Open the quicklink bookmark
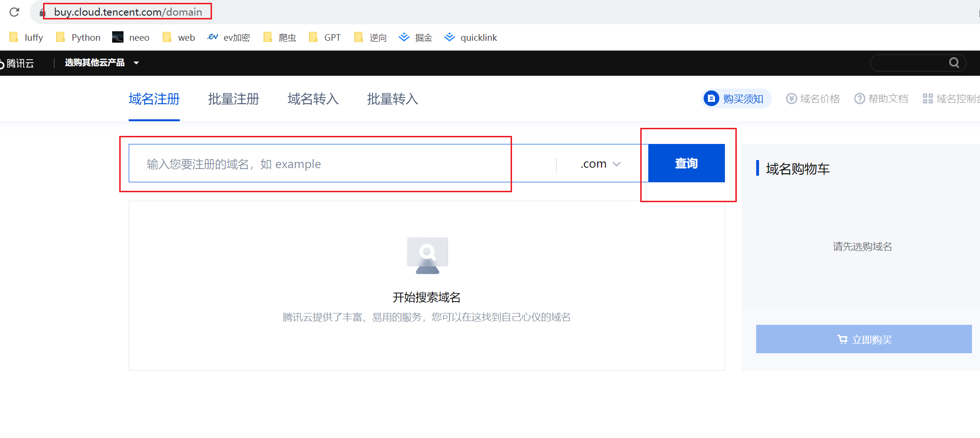 471,37
